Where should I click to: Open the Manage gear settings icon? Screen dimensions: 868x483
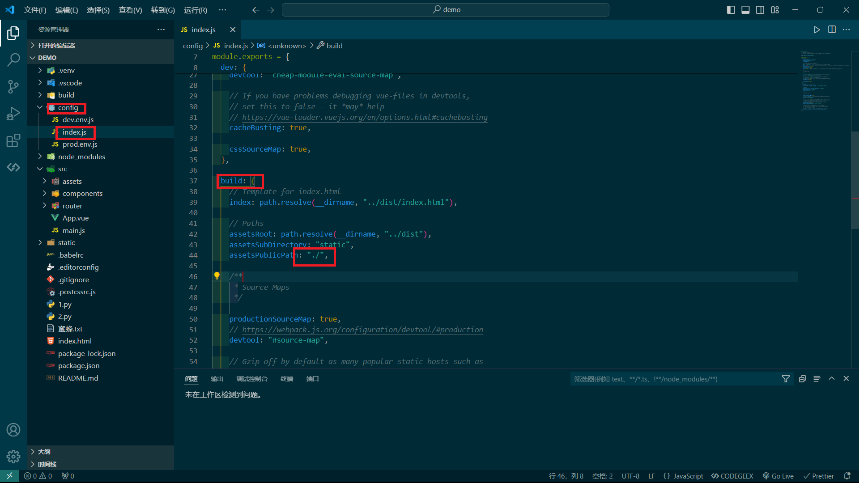(13, 457)
